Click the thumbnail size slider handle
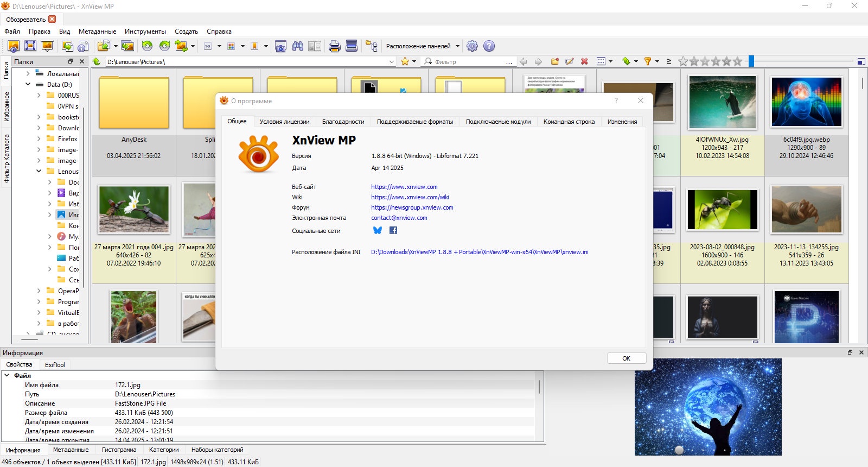868x467 pixels. (751, 61)
